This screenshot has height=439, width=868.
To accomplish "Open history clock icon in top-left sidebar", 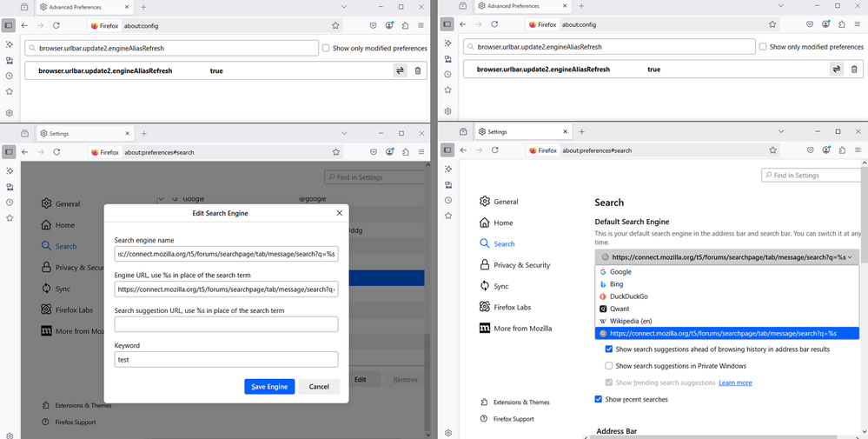I will tap(9, 76).
